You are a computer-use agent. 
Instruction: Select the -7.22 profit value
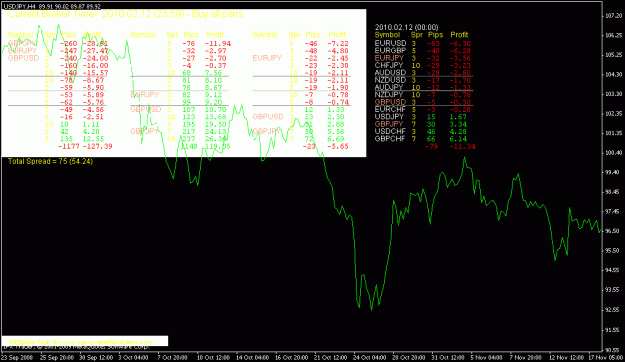pos(338,43)
